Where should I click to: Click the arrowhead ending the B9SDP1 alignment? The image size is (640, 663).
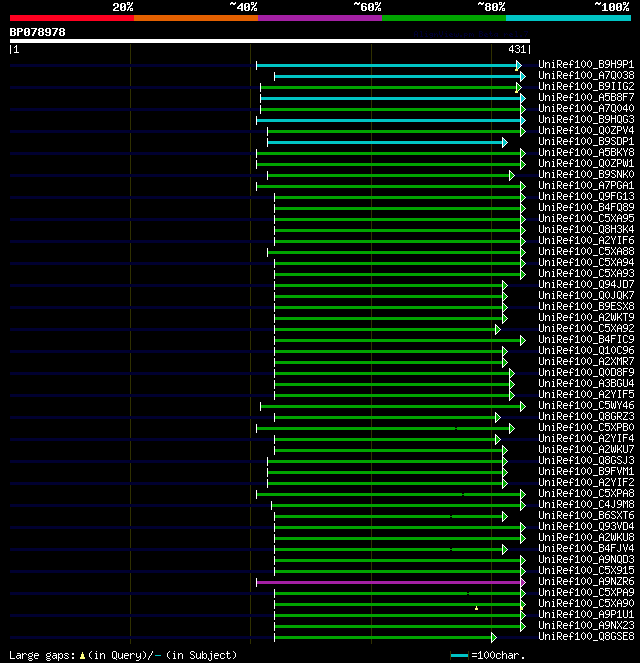pyautogui.click(x=505, y=142)
